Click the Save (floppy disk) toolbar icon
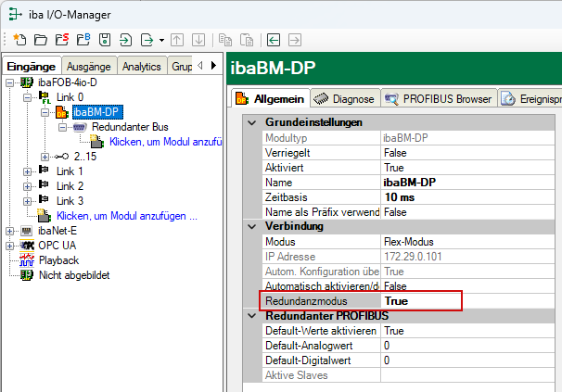Screen dimensions: 562x392 click(104, 40)
